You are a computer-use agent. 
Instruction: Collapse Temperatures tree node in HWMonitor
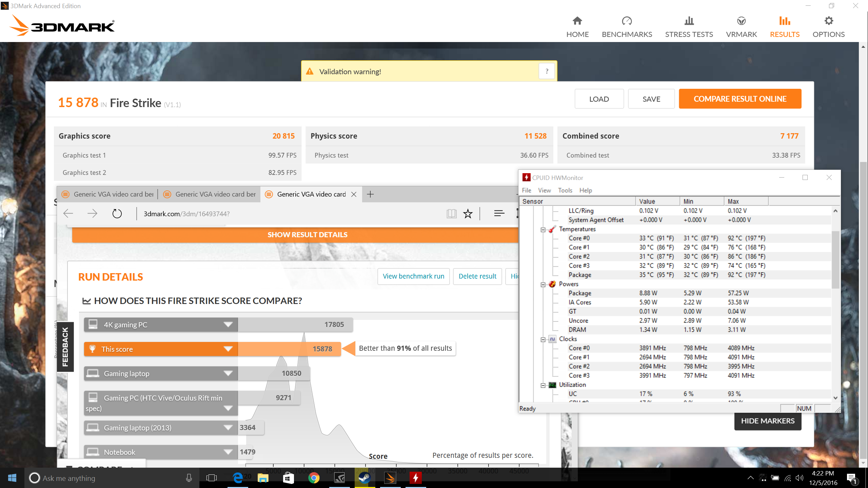click(x=543, y=229)
